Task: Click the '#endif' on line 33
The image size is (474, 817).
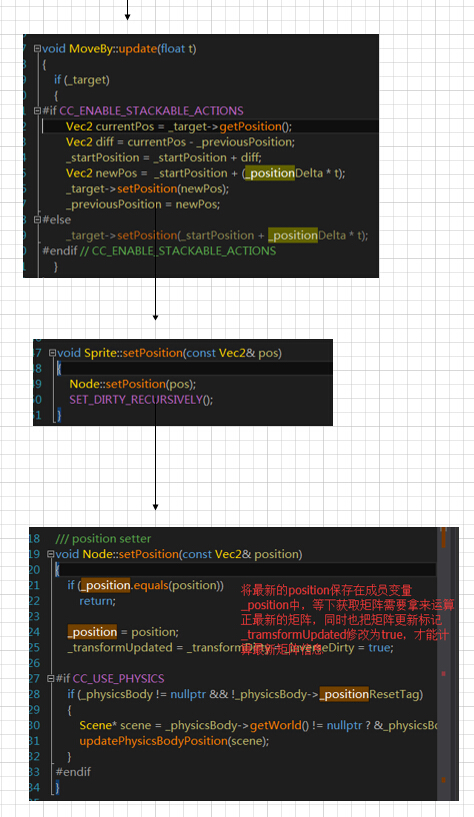Action: [x=73, y=772]
